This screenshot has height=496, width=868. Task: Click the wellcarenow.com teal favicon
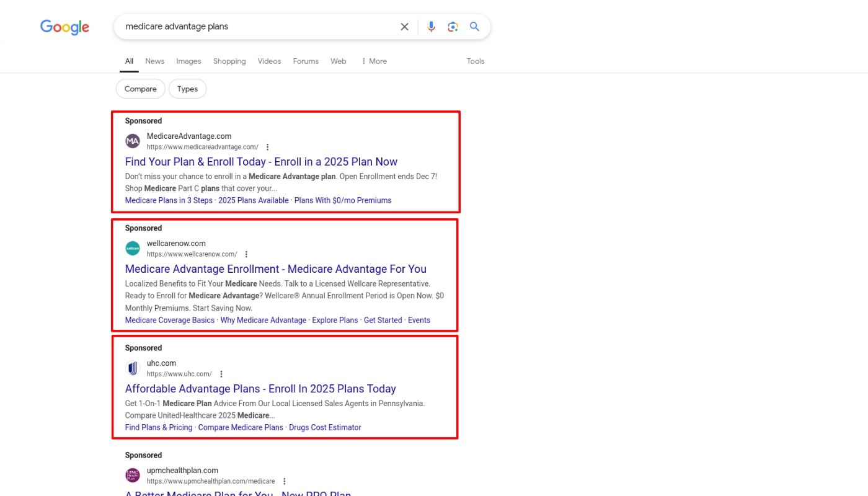click(133, 249)
